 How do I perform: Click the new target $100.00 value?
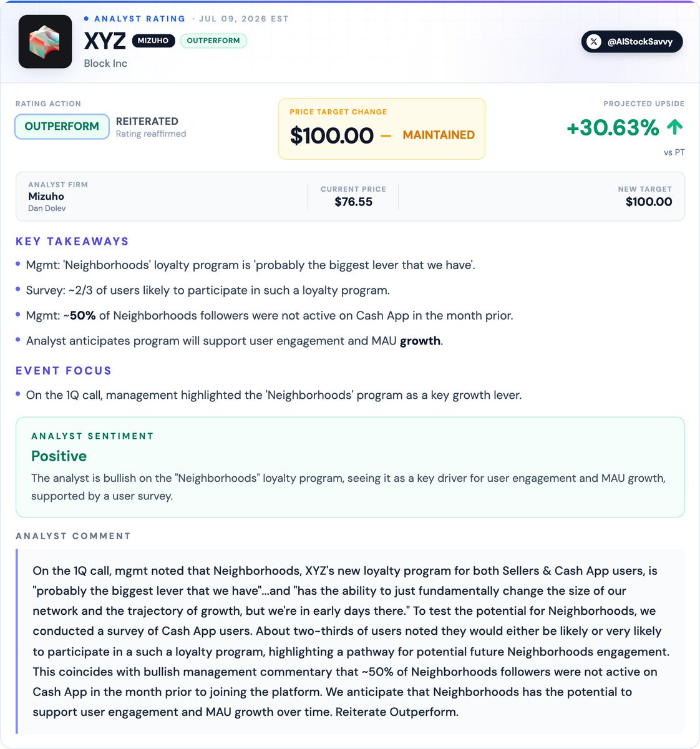tap(649, 202)
